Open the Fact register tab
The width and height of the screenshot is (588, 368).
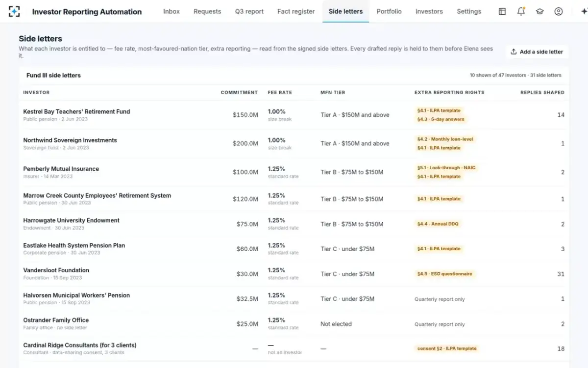(296, 11)
